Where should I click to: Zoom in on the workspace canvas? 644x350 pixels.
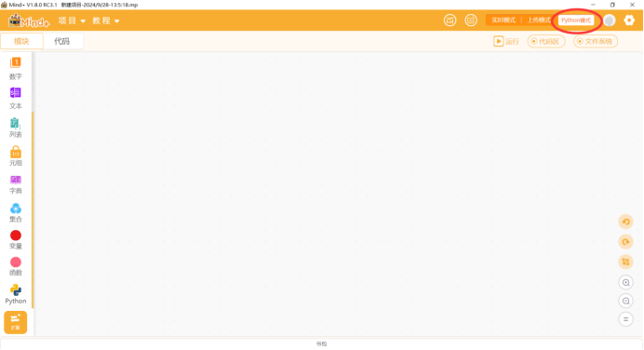[626, 283]
